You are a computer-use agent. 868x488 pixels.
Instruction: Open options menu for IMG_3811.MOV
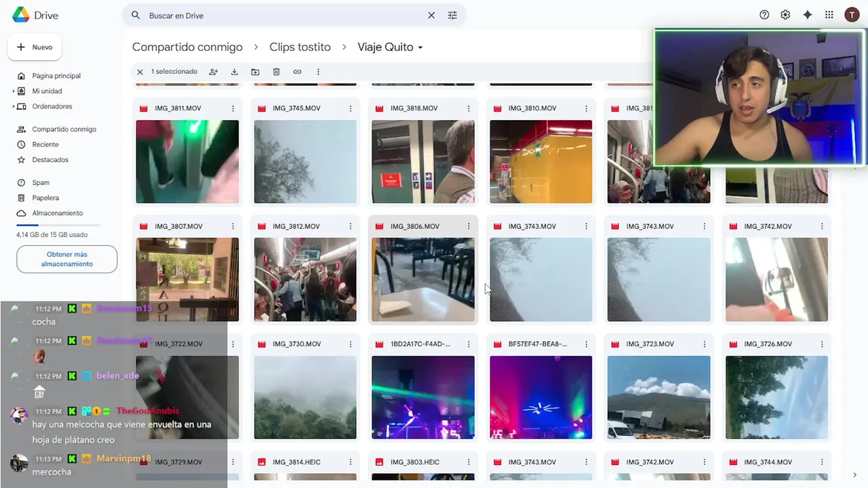(x=233, y=108)
